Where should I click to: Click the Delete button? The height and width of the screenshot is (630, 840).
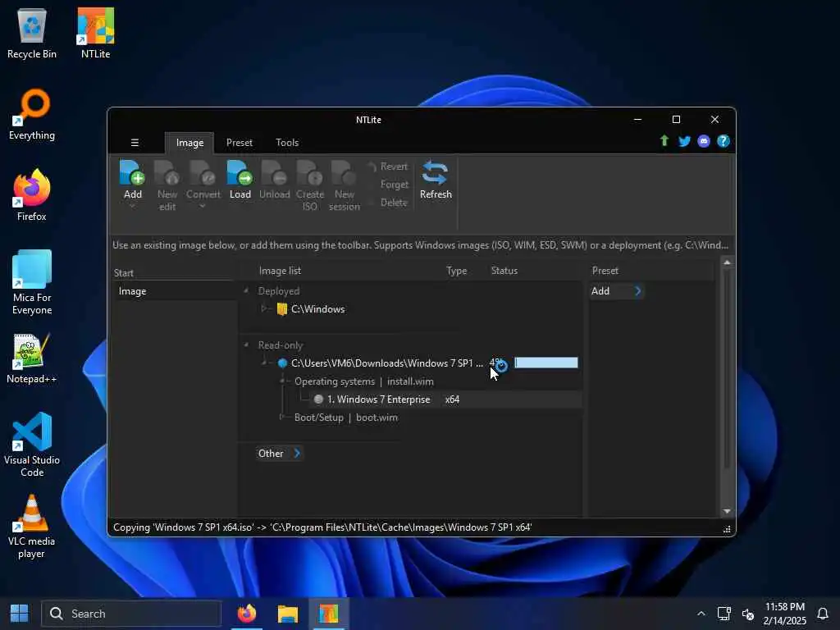click(x=394, y=203)
